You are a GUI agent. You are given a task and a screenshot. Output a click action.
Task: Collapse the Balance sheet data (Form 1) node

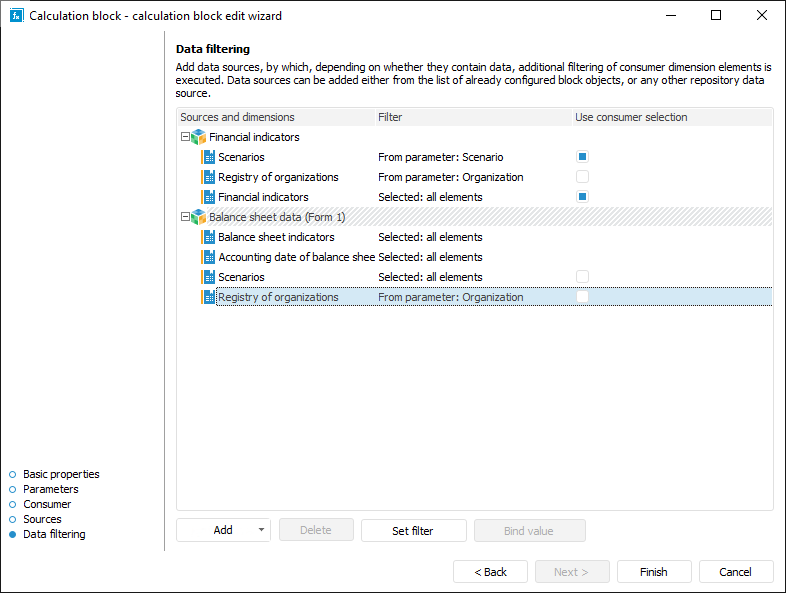click(x=184, y=217)
